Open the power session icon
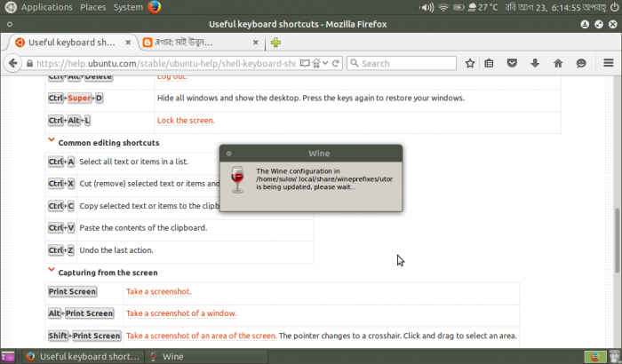 (614, 7)
